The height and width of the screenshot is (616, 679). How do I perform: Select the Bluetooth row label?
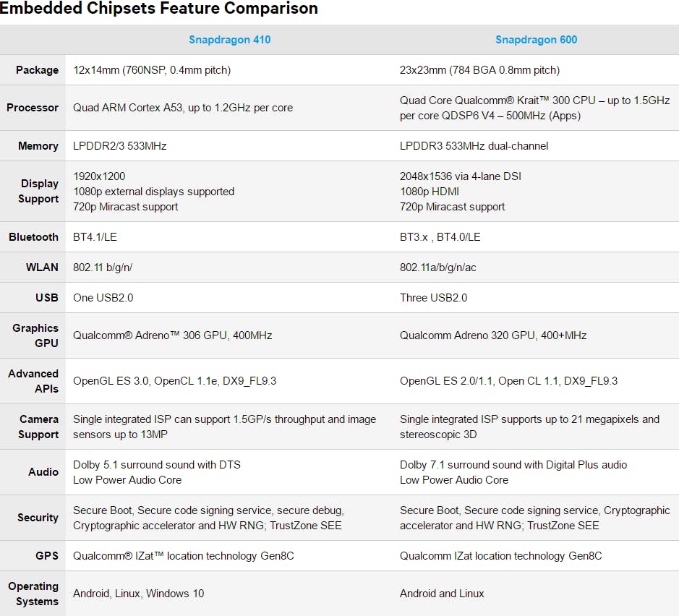[33, 237]
